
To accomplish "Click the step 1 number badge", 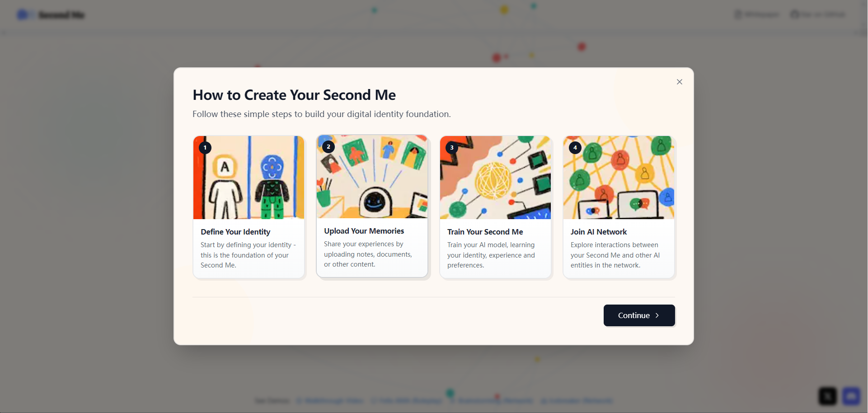I will 205,148.
